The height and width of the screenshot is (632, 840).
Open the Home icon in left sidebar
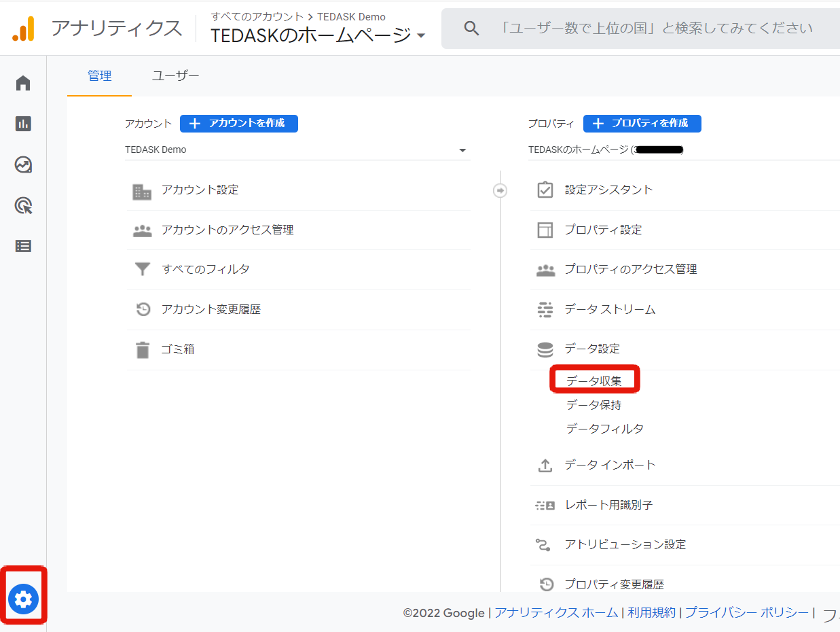23,83
